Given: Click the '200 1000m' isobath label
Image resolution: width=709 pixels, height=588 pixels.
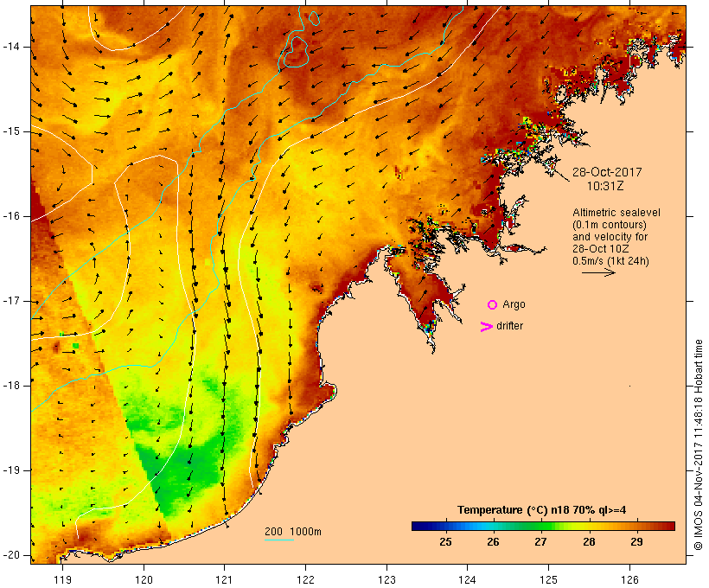Looking at the screenshot, I should (293, 532).
